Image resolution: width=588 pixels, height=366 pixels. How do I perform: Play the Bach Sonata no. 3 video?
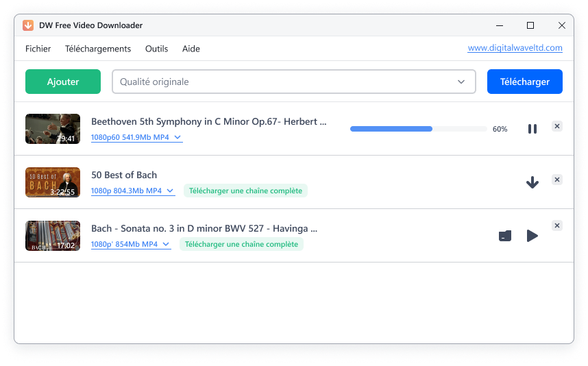click(x=532, y=236)
